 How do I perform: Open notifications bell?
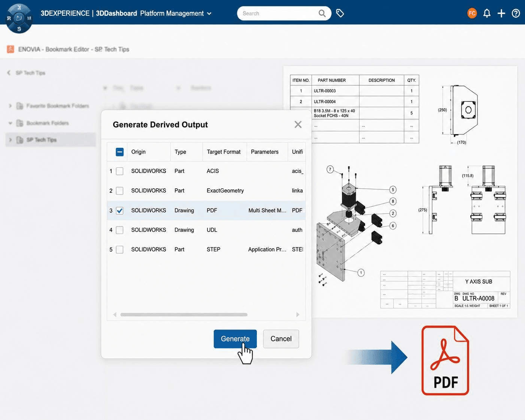click(x=487, y=13)
